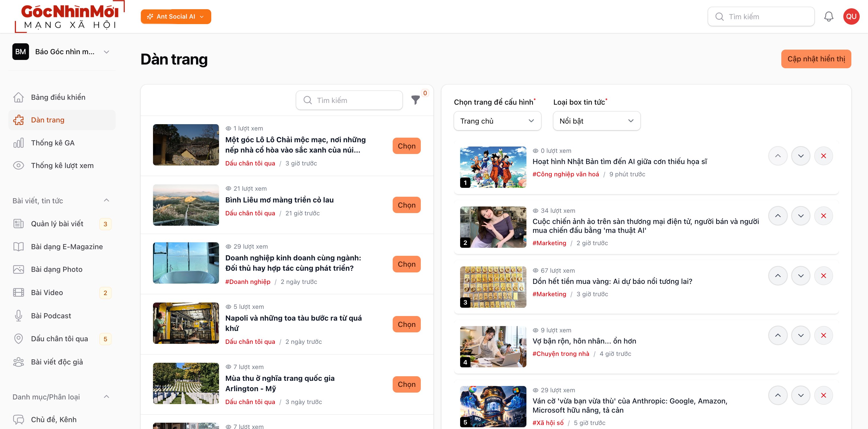This screenshot has height=429, width=868.
Task: Choose the Lô Lô Chải article
Action: [x=406, y=146]
